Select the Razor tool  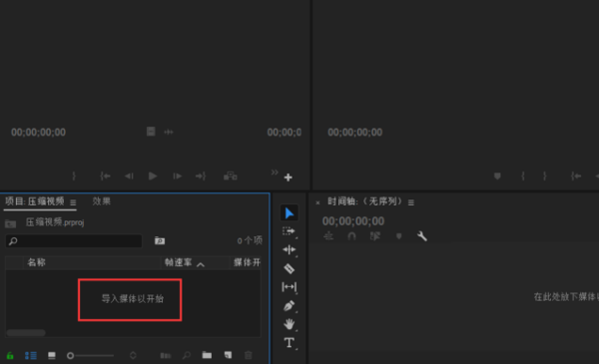pyautogui.click(x=290, y=268)
